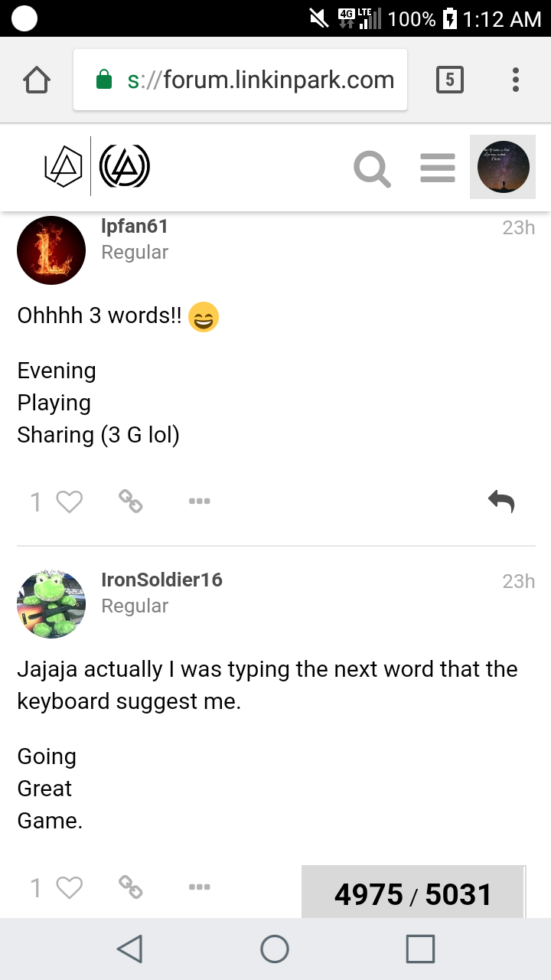Tap the 4975 / 5031 topic progress indicator
Image resolution: width=551 pixels, height=980 pixels.
point(413,894)
